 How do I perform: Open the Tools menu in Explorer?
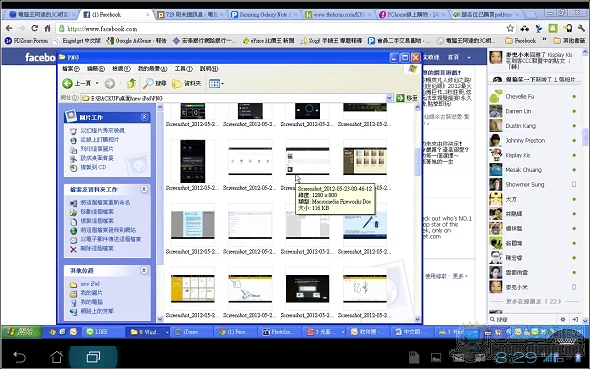(x=184, y=69)
